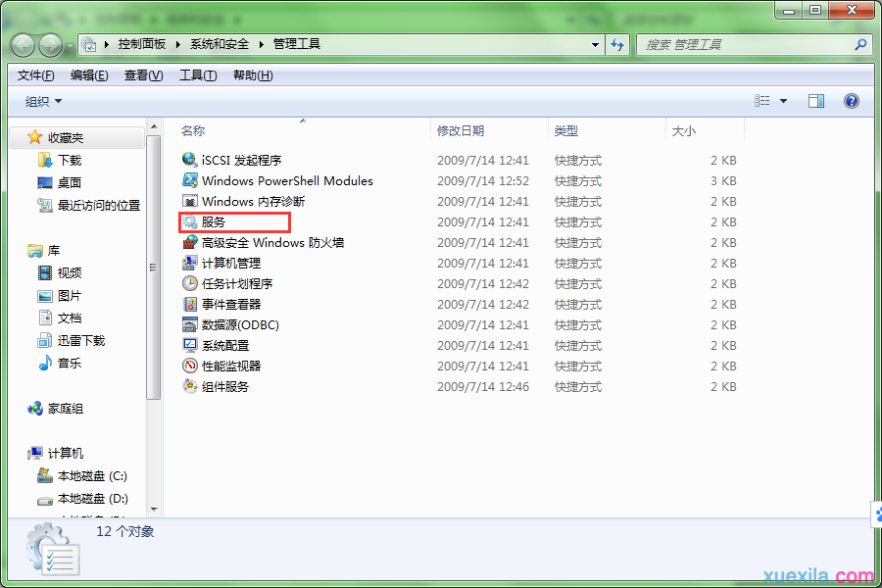Click the 最近访问的位置 icon

point(44,206)
